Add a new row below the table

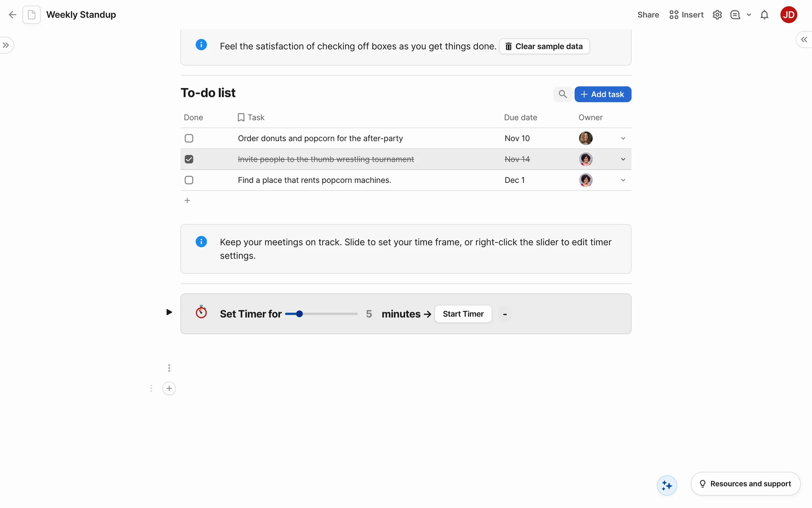click(x=187, y=200)
